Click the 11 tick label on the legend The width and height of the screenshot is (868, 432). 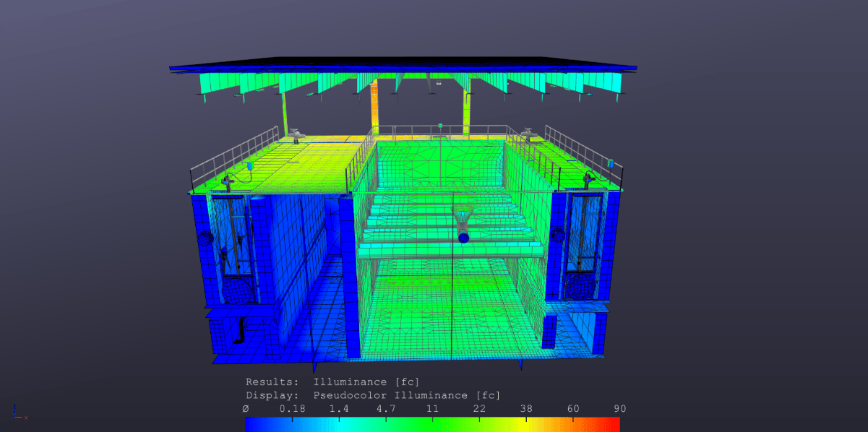(432, 409)
